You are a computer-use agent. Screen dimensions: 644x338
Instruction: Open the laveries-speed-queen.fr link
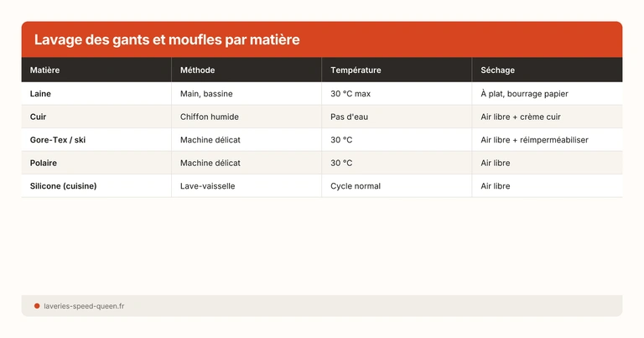pos(84,306)
